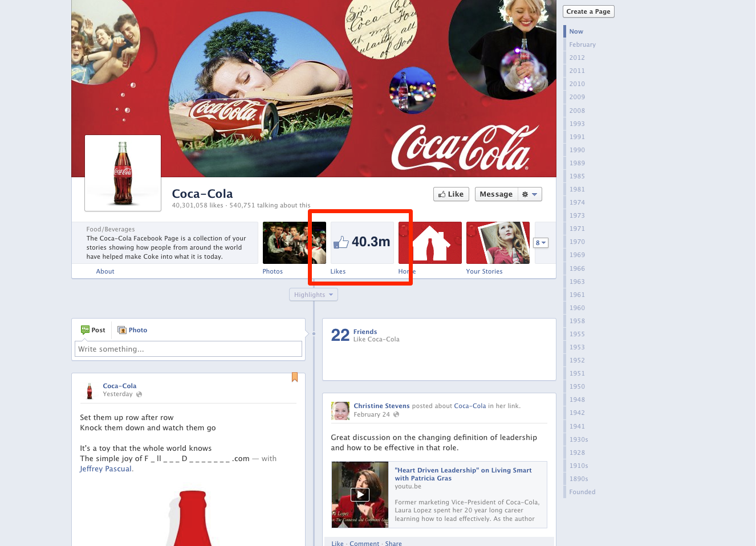Jump to 2010 in the timeline
Image resolution: width=756 pixels, height=546 pixels.
pyautogui.click(x=577, y=84)
